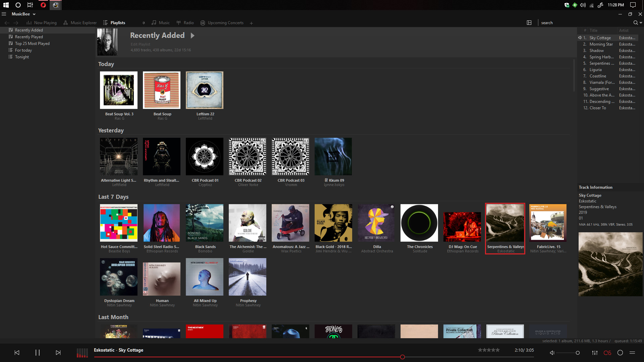Mute audio with the speaker icon
The width and height of the screenshot is (644, 362).
(552, 353)
